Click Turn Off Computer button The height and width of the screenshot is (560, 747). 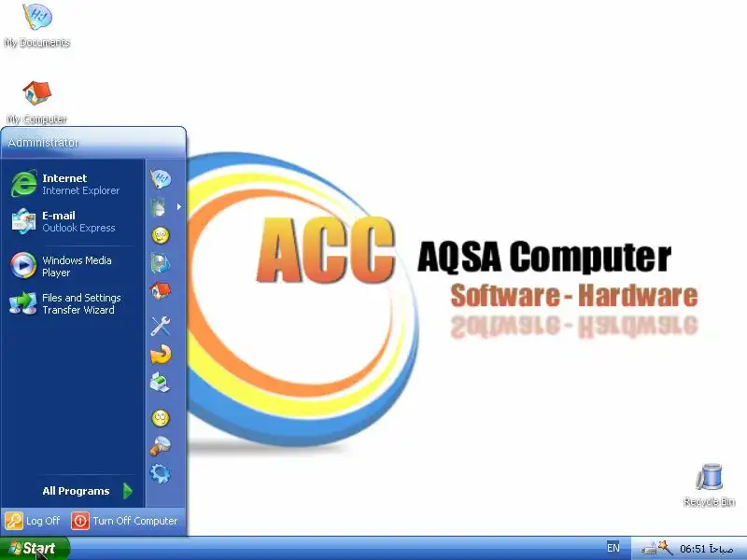[x=125, y=521]
